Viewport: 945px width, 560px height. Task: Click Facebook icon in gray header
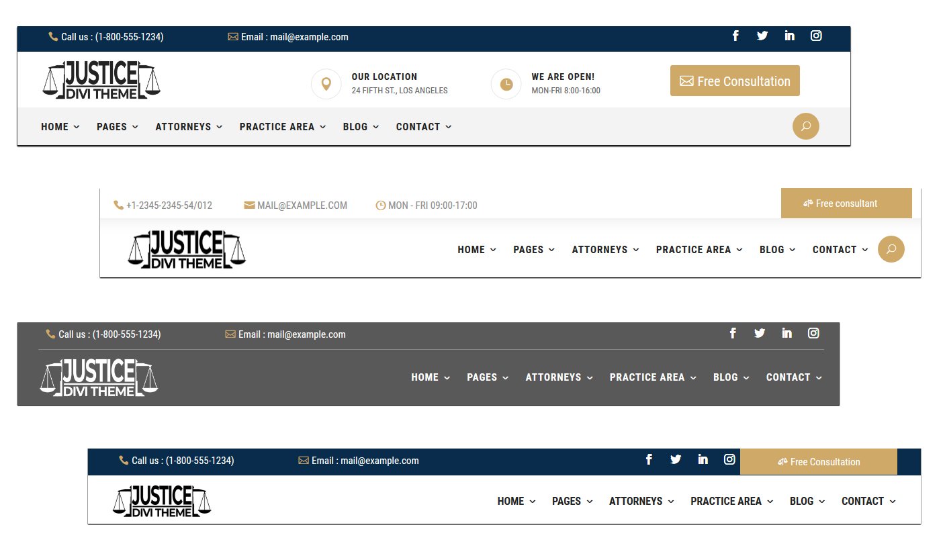pos(733,333)
